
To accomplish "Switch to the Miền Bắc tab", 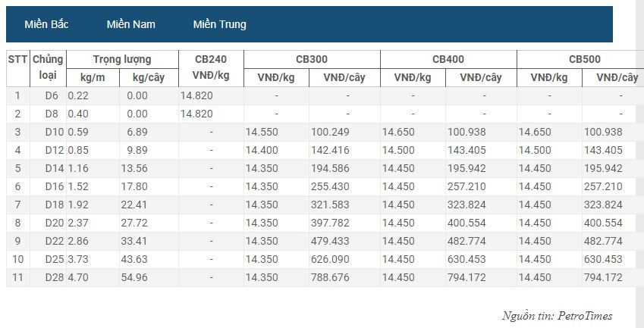I will tap(46, 24).
